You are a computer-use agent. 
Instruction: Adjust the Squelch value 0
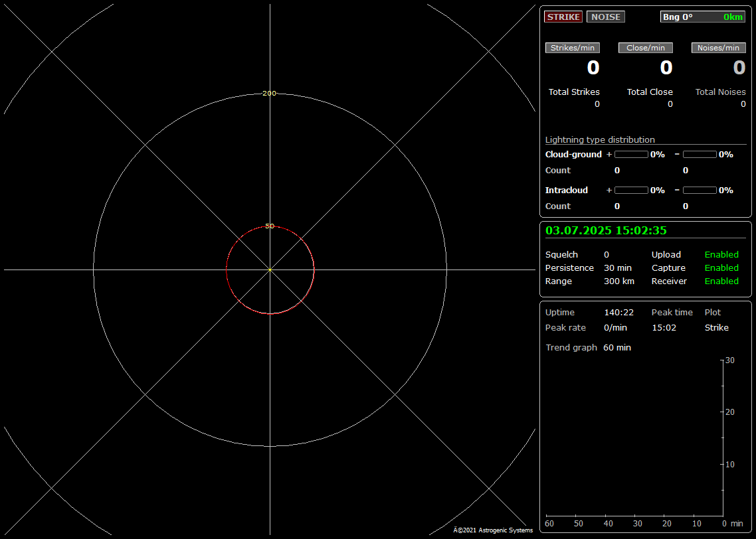607,254
